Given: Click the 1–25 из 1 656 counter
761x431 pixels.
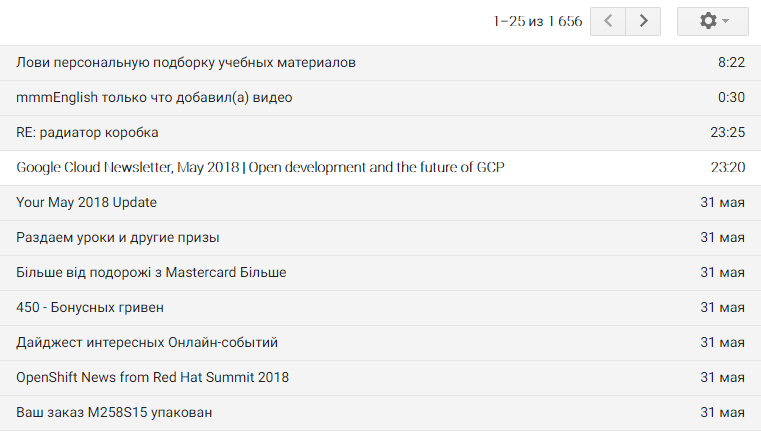Looking at the screenshot, I should click(x=537, y=21).
